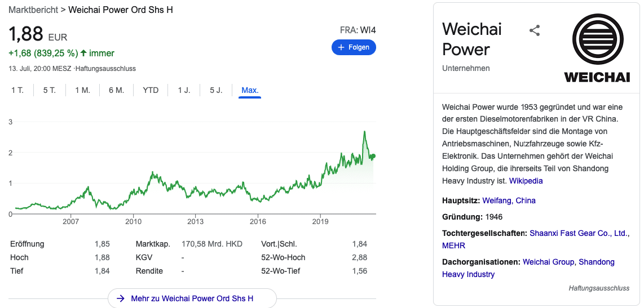Click the Eröffnung value 1,85

coord(102,244)
